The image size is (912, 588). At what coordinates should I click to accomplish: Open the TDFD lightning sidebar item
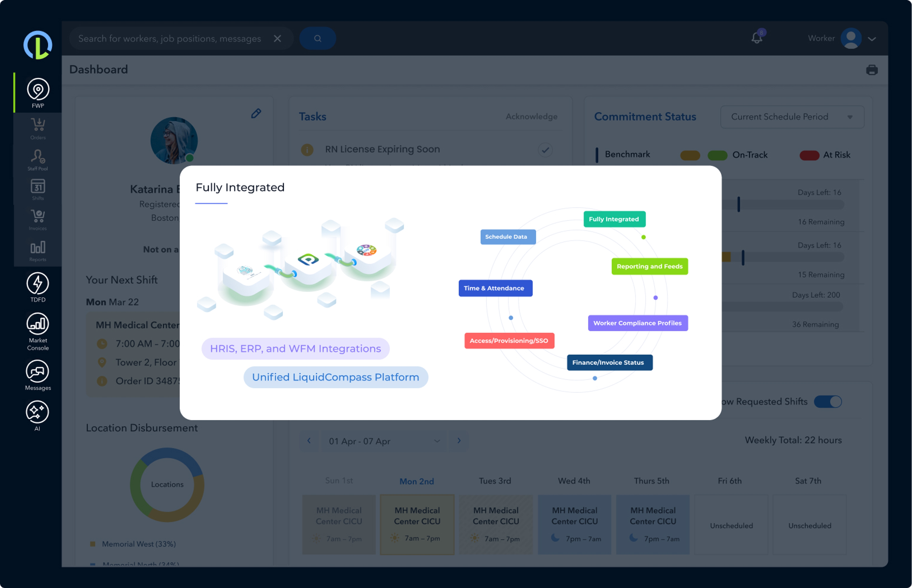click(x=38, y=287)
